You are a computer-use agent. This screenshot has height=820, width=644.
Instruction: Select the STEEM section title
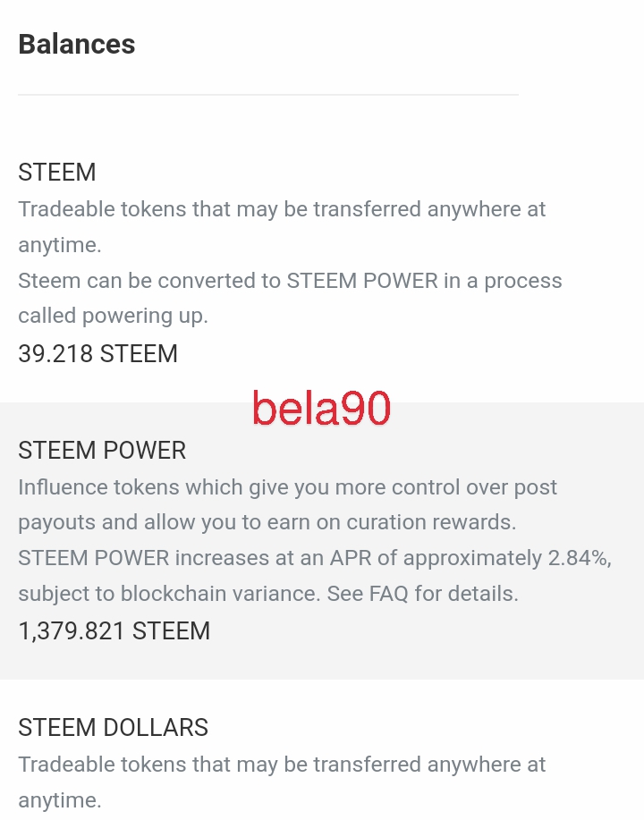(x=57, y=172)
